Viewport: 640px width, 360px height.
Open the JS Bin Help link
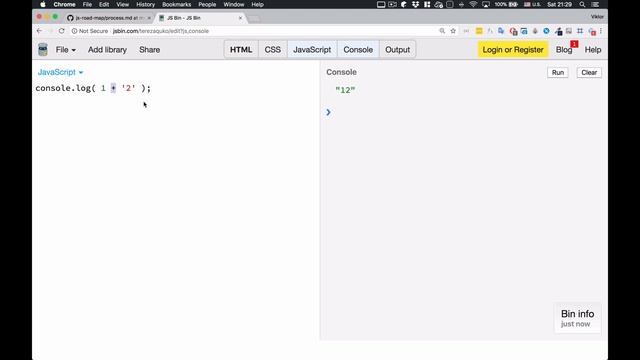point(593,50)
